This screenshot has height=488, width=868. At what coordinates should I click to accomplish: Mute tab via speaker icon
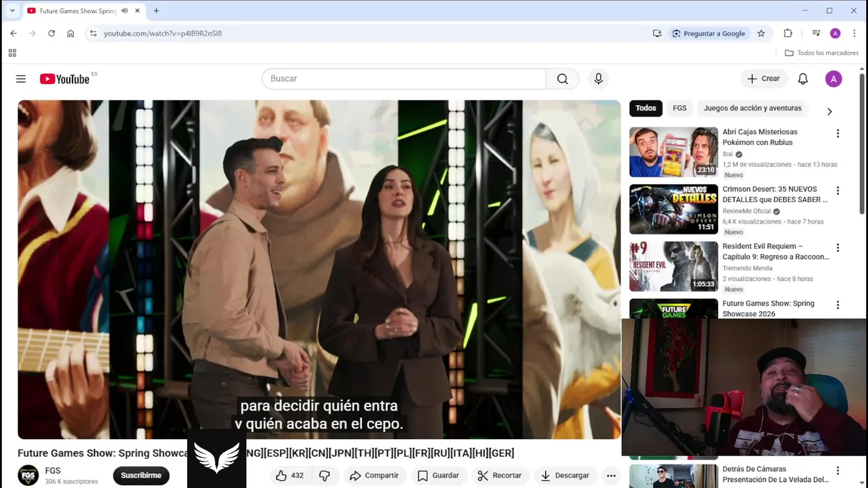coord(125,11)
